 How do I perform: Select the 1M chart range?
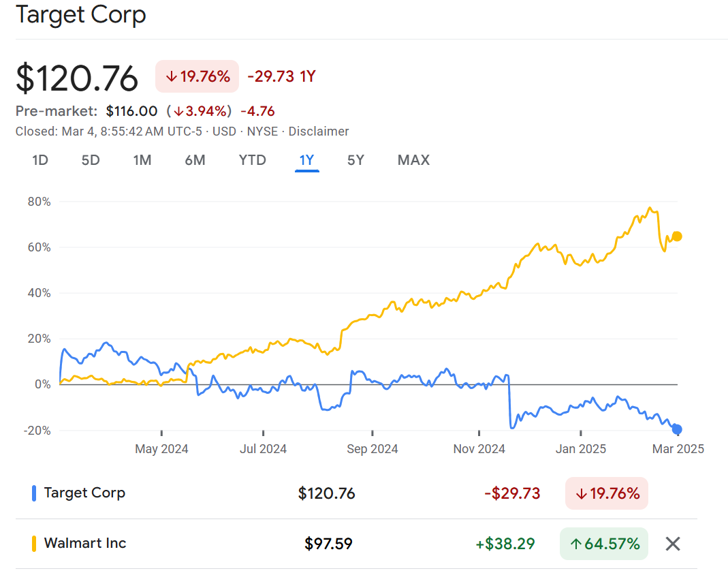[x=142, y=160]
